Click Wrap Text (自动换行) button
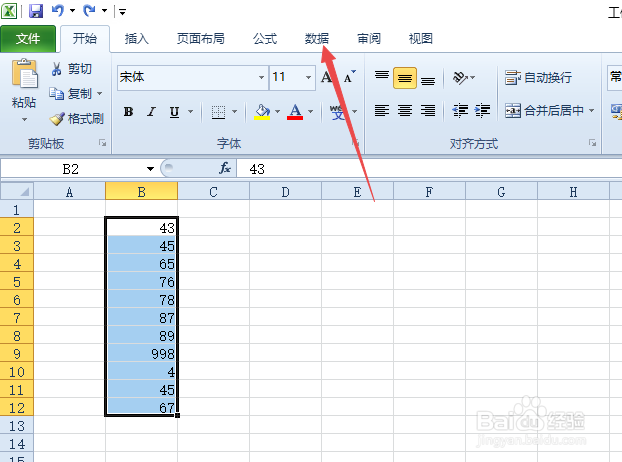 [x=538, y=77]
